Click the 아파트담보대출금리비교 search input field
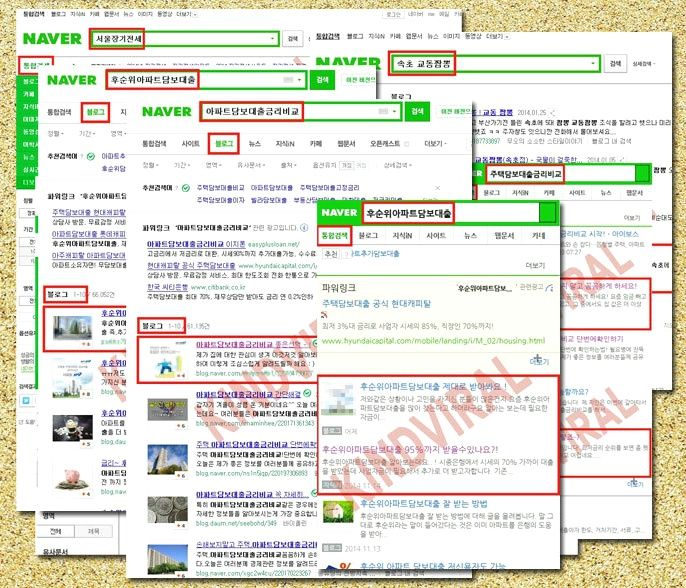The height and width of the screenshot is (588, 686). pos(301,112)
